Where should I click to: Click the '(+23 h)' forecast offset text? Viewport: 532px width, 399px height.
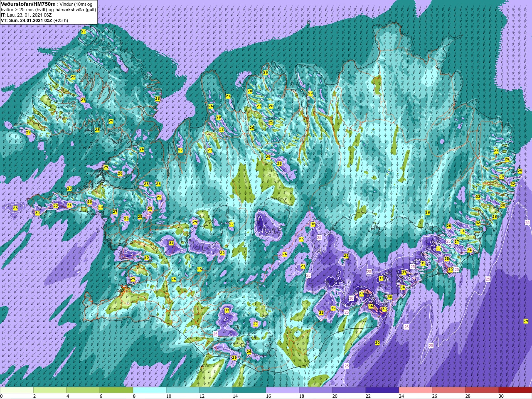tap(61, 20)
